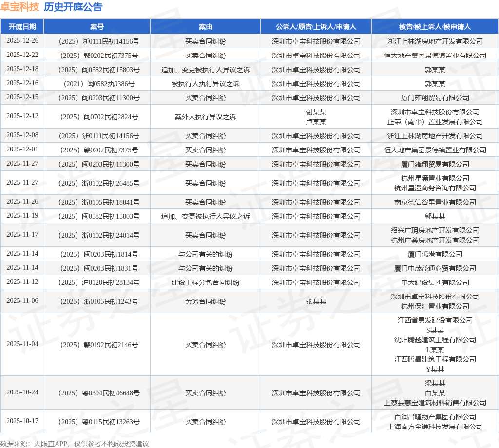Image resolution: width=499 pixels, height=448 pixels.
Task: Click defendant 杭州广荟房地产开发有限公司
Action: point(435,241)
